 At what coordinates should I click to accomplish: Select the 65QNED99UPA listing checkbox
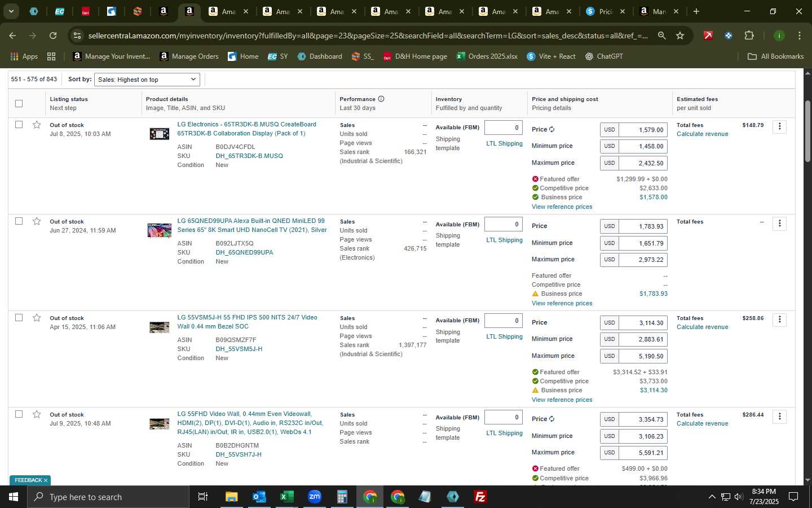tap(19, 221)
